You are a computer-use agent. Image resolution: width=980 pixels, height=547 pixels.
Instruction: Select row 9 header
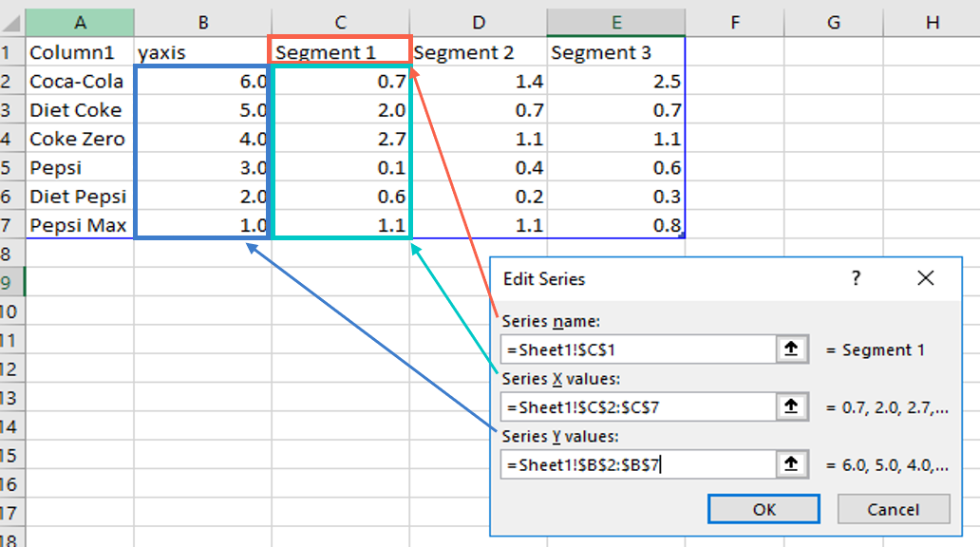pos(12,283)
